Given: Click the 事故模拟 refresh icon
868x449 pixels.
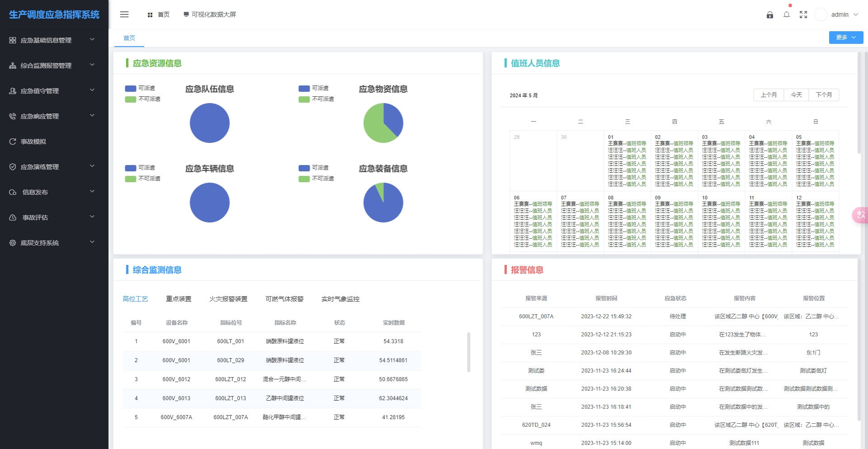Looking at the screenshot, I should click(x=13, y=142).
